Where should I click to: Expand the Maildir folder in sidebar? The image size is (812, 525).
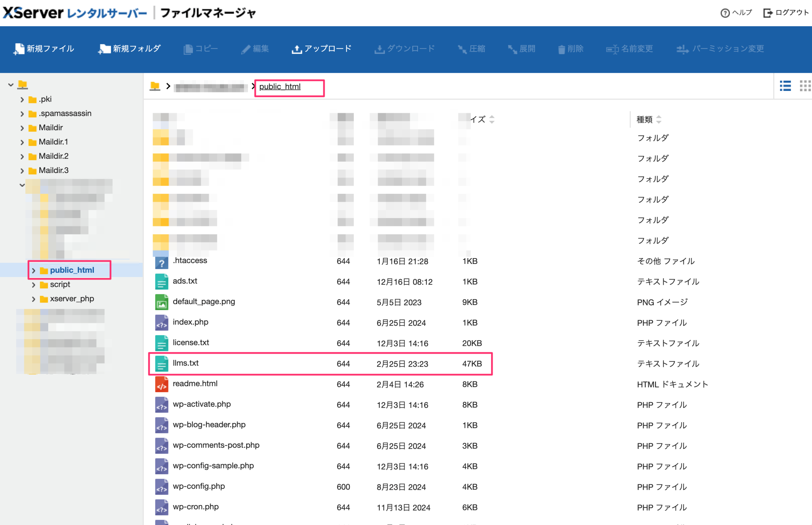(x=22, y=127)
